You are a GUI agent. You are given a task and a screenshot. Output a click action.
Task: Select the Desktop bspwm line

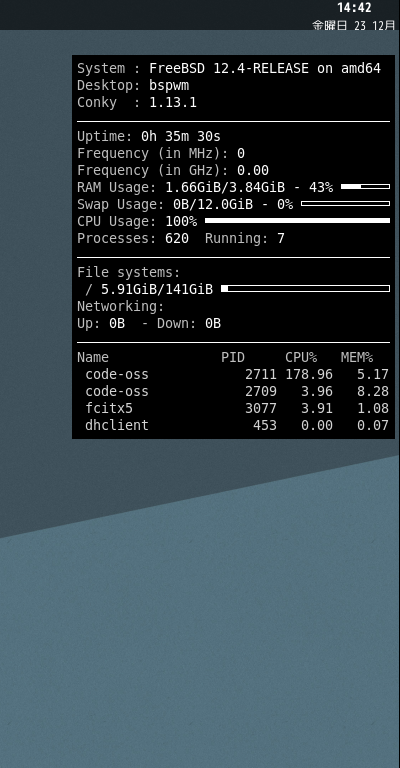[x=133, y=86]
